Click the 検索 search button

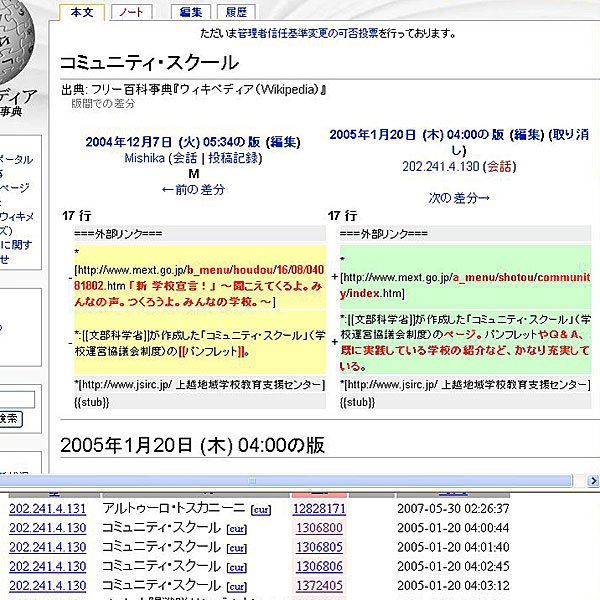[x=10, y=419]
